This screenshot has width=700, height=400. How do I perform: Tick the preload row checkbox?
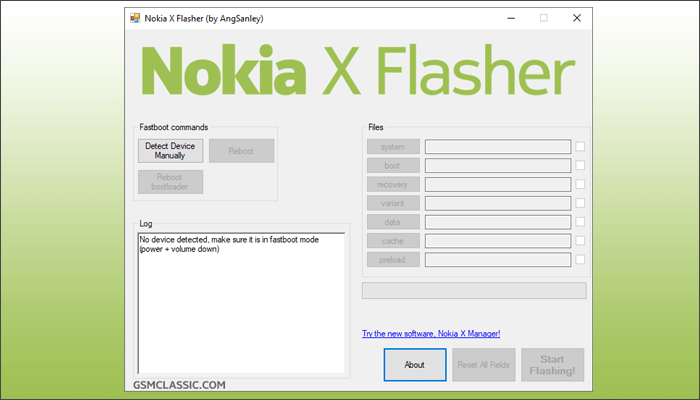click(580, 259)
